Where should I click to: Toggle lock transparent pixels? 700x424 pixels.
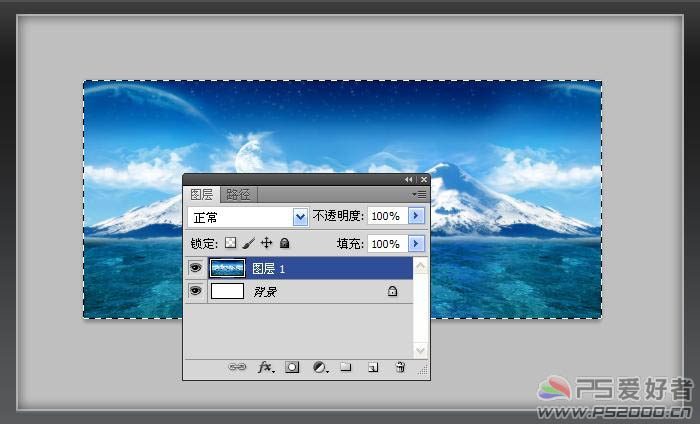tap(230, 243)
